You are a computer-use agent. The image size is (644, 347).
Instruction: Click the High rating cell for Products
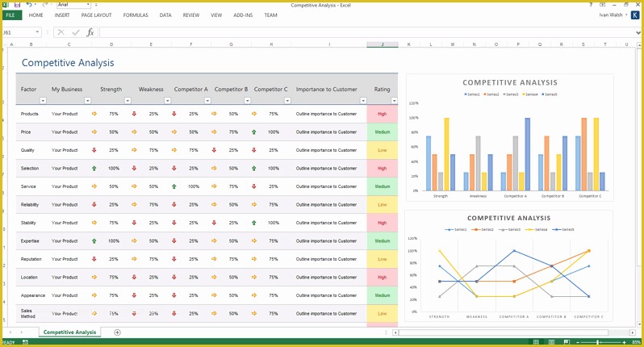click(383, 114)
